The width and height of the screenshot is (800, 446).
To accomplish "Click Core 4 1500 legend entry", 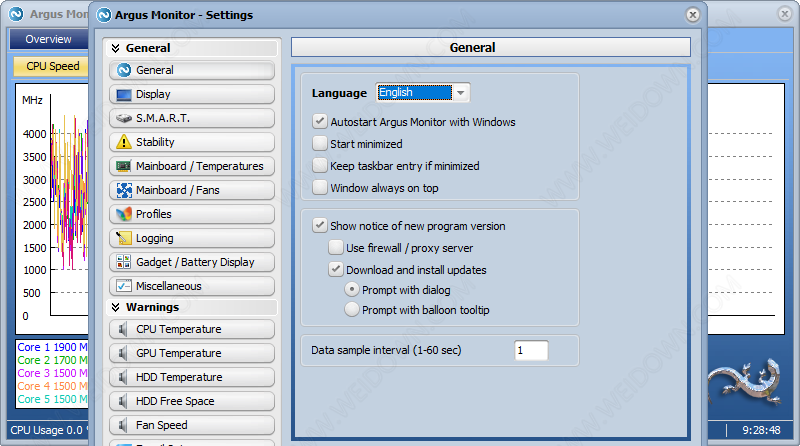I will click(52, 386).
